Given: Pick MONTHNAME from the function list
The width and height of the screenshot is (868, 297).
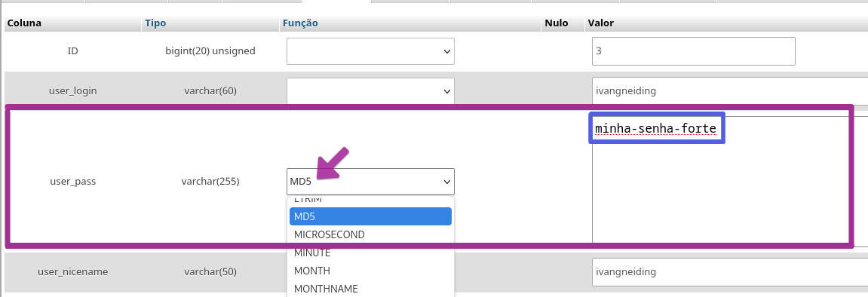Looking at the screenshot, I should (x=370, y=289).
